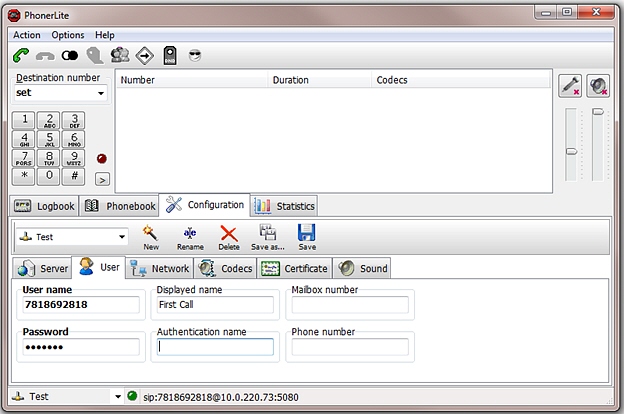The width and height of the screenshot is (624, 414).
Task: Open the Destination number dropdown
Action: (101, 93)
